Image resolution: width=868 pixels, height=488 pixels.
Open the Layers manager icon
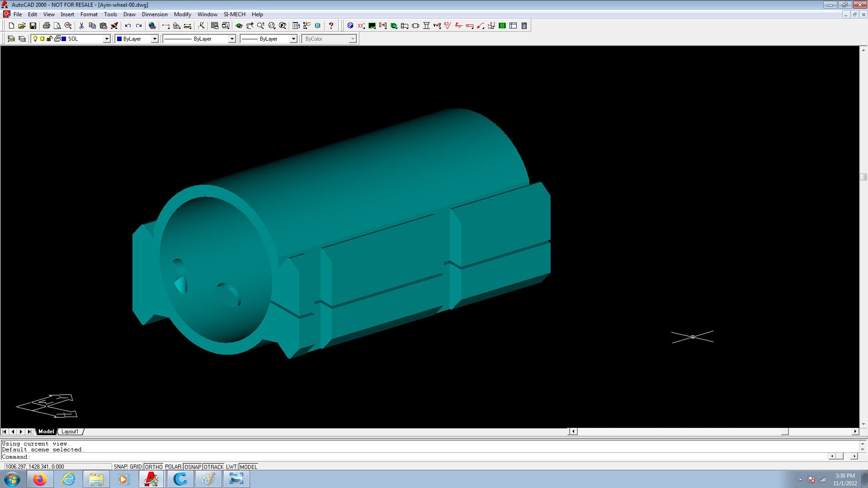tap(22, 39)
